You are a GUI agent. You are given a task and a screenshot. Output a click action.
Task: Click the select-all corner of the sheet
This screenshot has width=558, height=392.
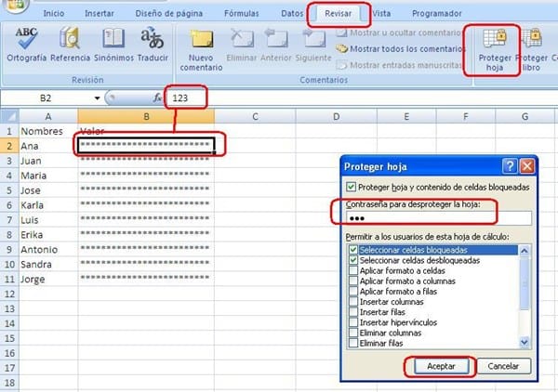click(9, 116)
